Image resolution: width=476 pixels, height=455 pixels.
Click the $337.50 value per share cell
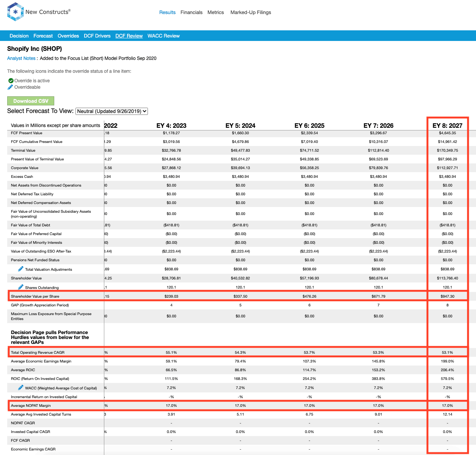(240, 297)
